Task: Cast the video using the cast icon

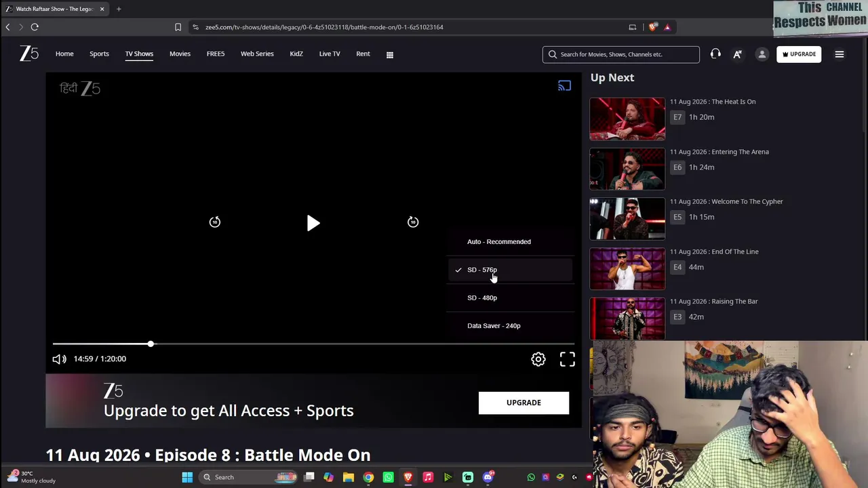Action: tap(565, 86)
